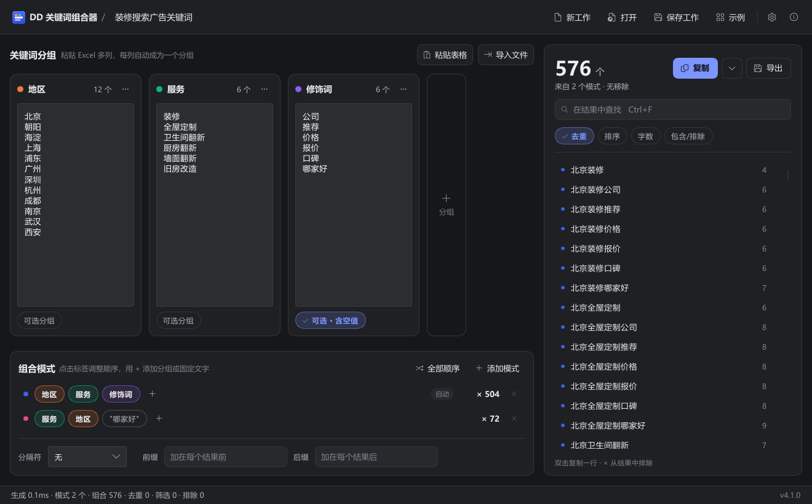812x504 pixels.
Task: Open the 包含/排除 filter chip
Action: click(688, 136)
